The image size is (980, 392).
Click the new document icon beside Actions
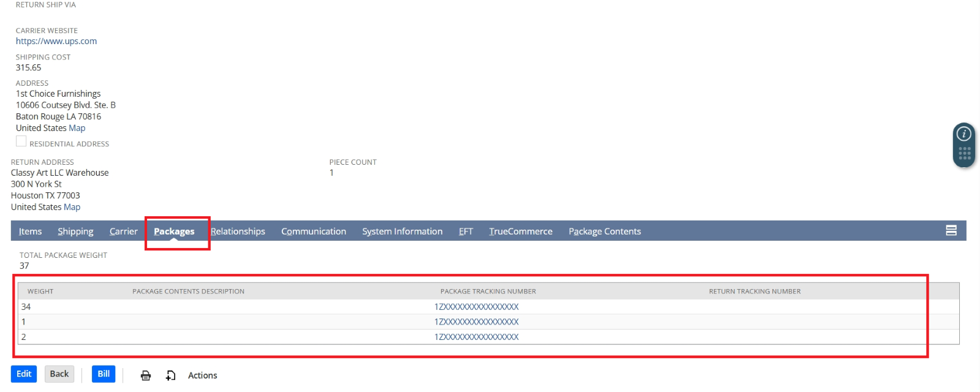[171, 375]
